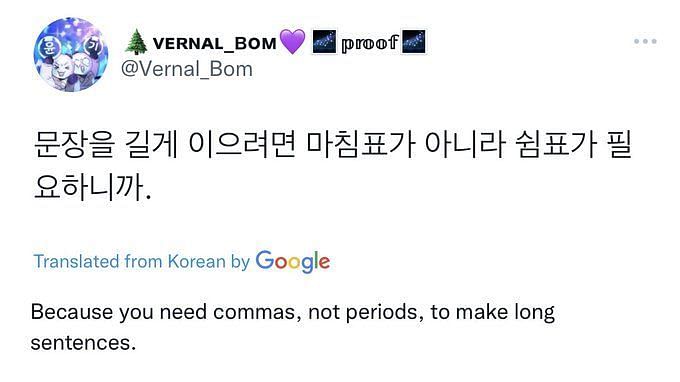
Task: Click the Korean word '마침표가' in tweet
Action: pos(360,144)
